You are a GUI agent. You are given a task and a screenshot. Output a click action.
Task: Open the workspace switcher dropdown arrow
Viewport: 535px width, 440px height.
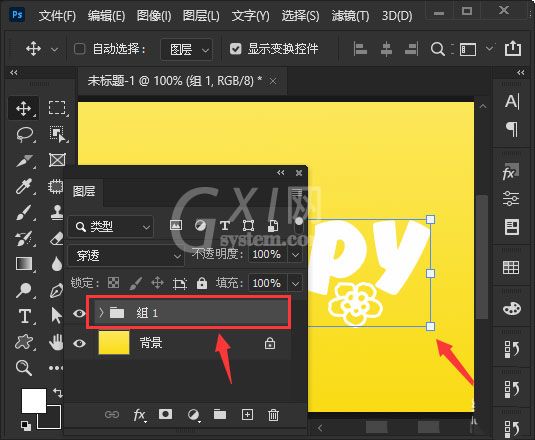click(489, 48)
